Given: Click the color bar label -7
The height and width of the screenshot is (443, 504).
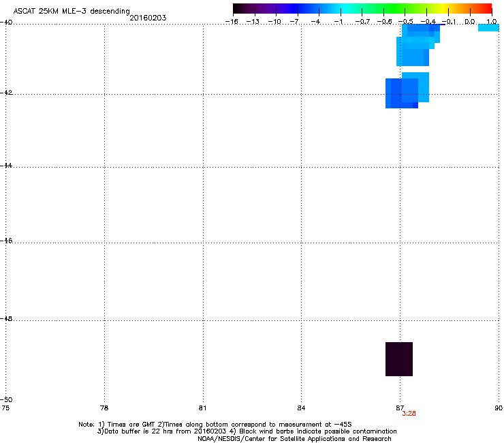Looking at the screenshot, I should (294, 22).
